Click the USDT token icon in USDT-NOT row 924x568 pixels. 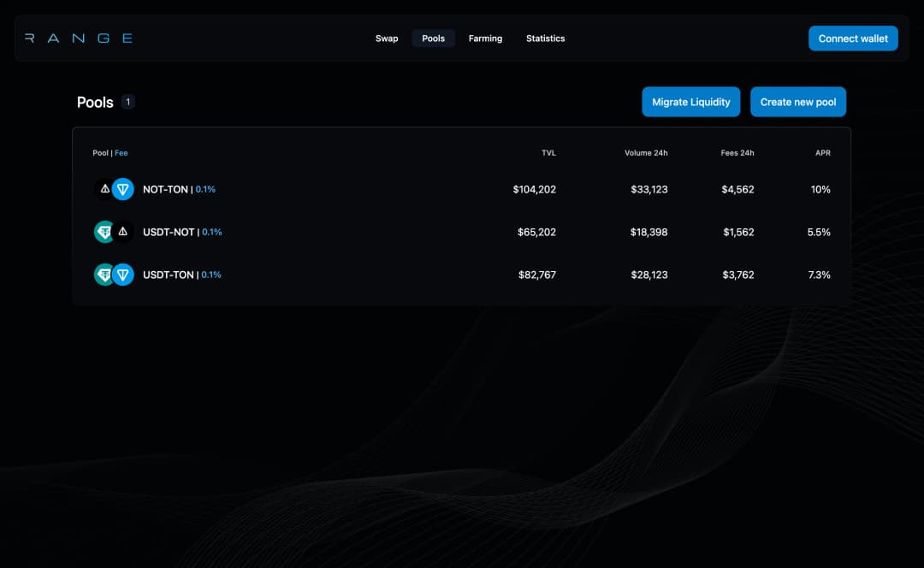pyautogui.click(x=104, y=232)
